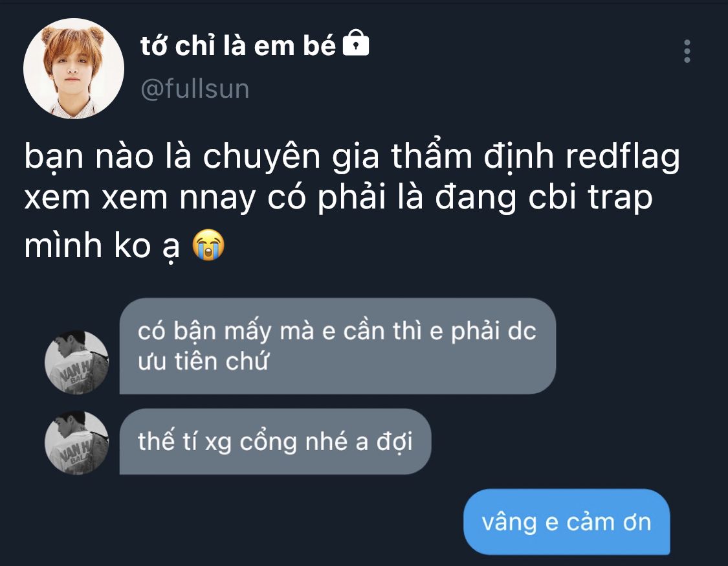
Task: Click the display name tớ chỉ là em bé
Action: tap(237, 46)
